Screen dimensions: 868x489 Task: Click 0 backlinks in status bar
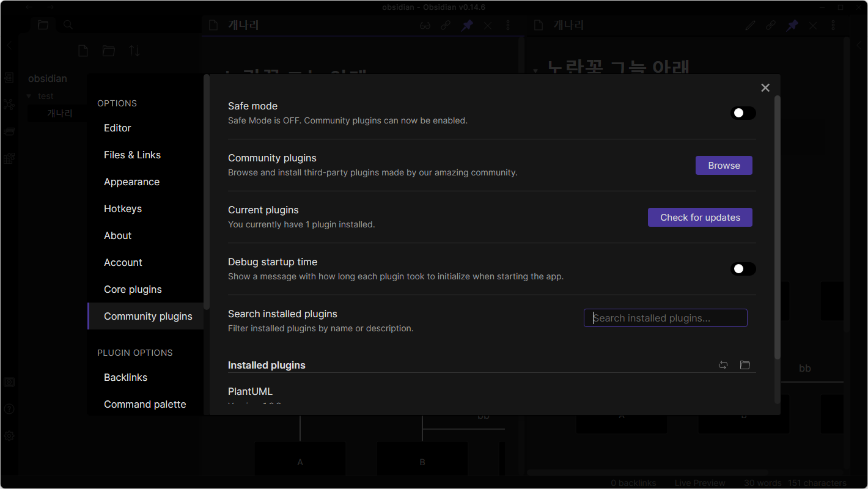click(633, 483)
